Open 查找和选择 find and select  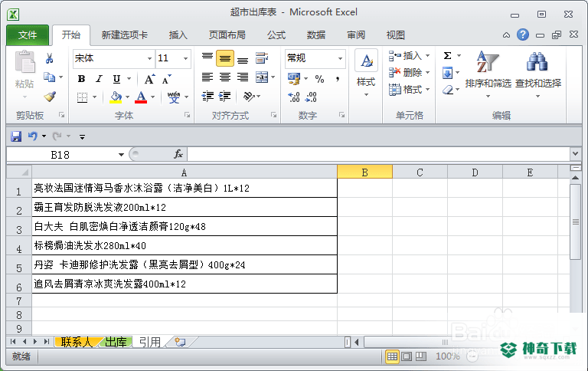coord(538,74)
